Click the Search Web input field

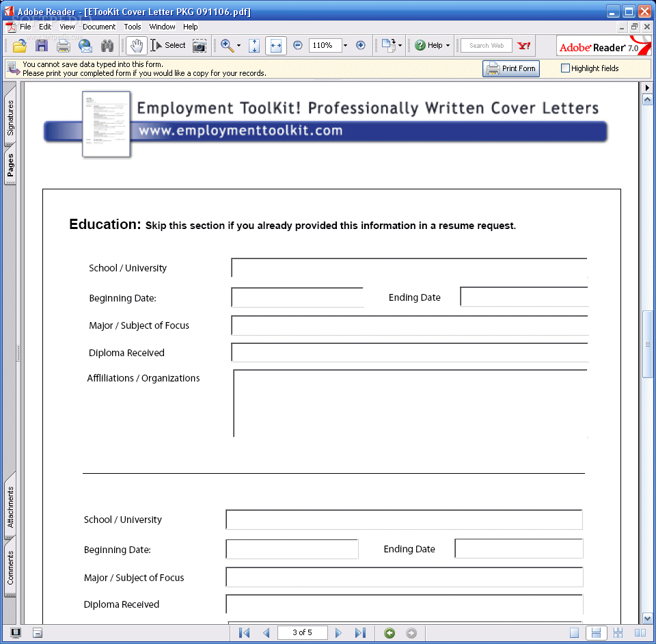pos(486,46)
